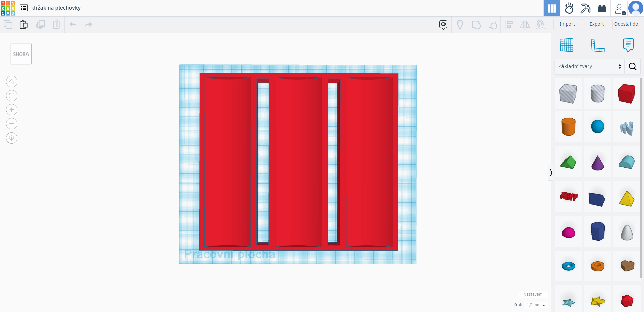Invite people with add-user icon
The height and width of the screenshot is (312, 644).
coord(620,9)
